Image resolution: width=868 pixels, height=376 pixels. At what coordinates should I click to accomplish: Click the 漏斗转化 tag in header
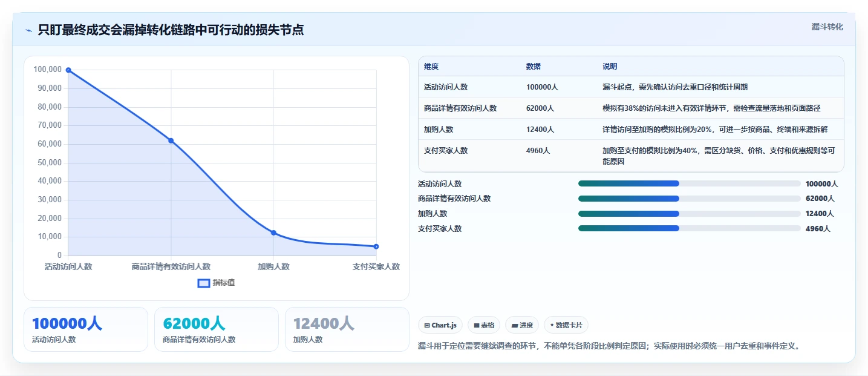827,27
